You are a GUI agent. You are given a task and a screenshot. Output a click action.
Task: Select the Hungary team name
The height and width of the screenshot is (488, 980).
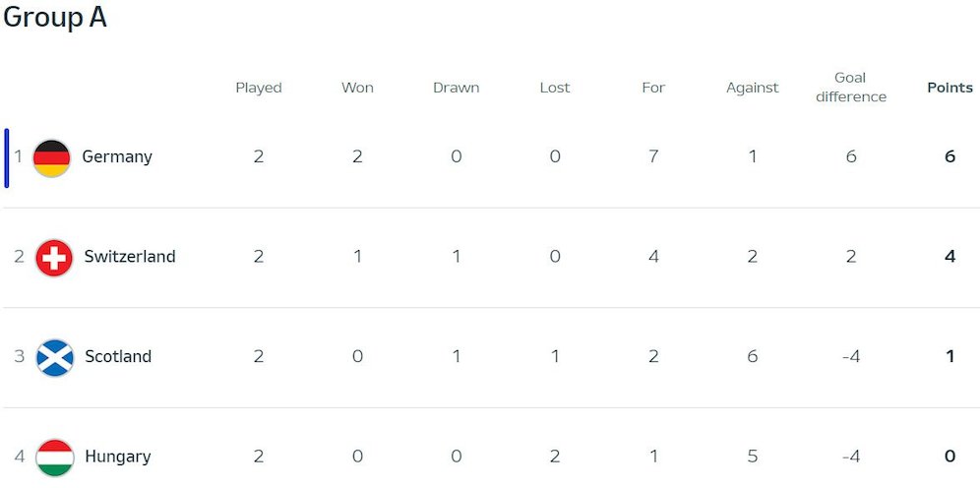(118, 457)
